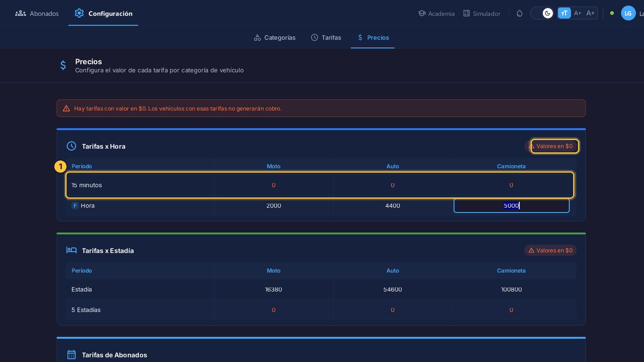Click the Configuración gear icon
The image size is (644, 362).
point(79,13)
